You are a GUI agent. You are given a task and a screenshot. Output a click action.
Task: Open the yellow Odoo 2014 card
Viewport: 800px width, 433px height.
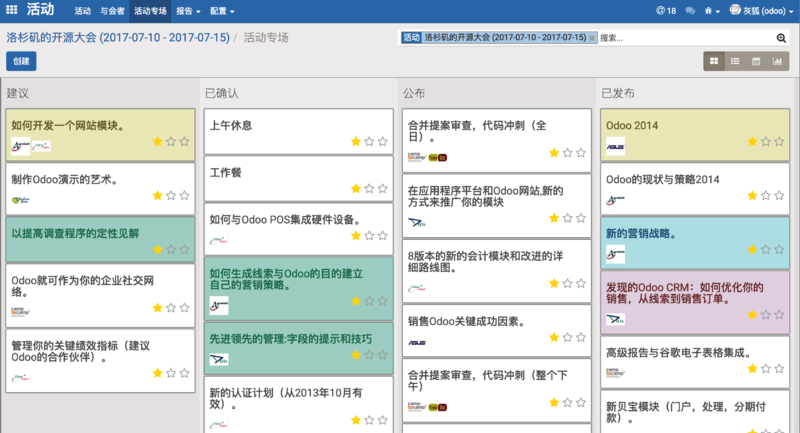695,135
